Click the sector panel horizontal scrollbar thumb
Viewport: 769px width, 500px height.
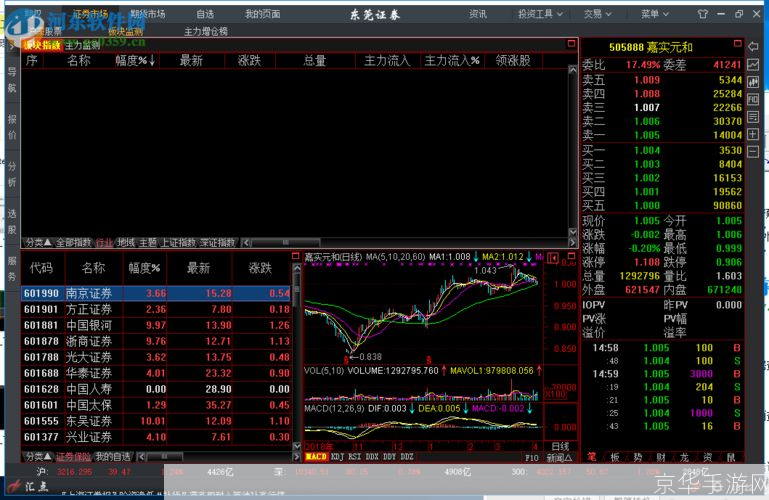[285, 243]
